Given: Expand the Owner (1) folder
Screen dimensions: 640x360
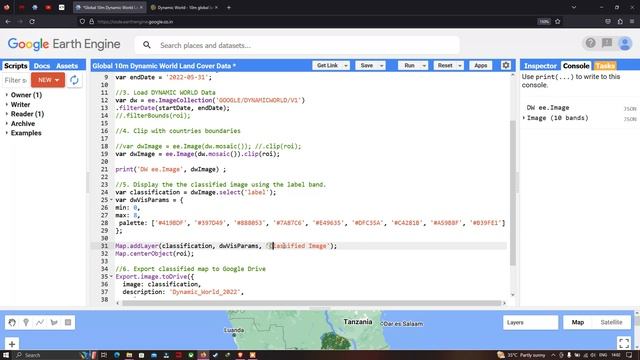Looking at the screenshot, I should click(7, 95).
